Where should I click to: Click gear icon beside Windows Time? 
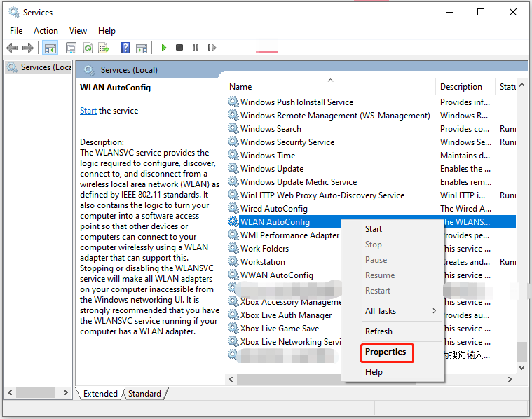click(x=233, y=155)
